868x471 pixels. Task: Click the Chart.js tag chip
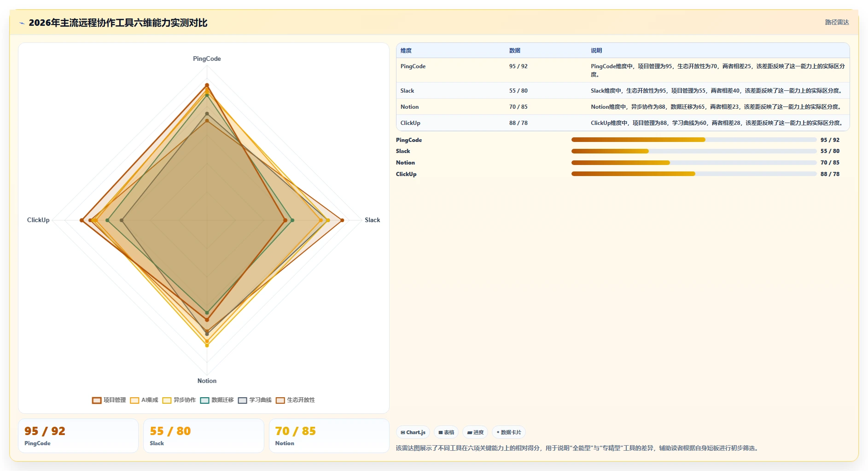coord(413,432)
